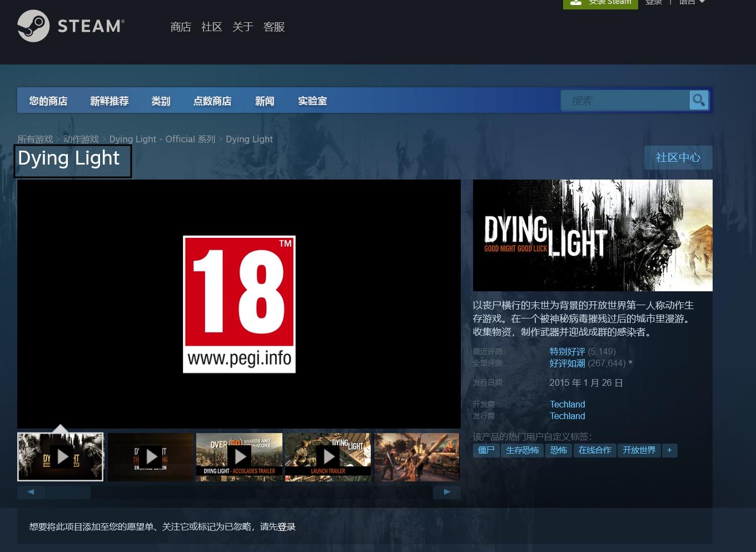Click the Dying Light - Official 系列 breadcrumb
This screenshot has height=552, width=756.
[x=162, y=139]
